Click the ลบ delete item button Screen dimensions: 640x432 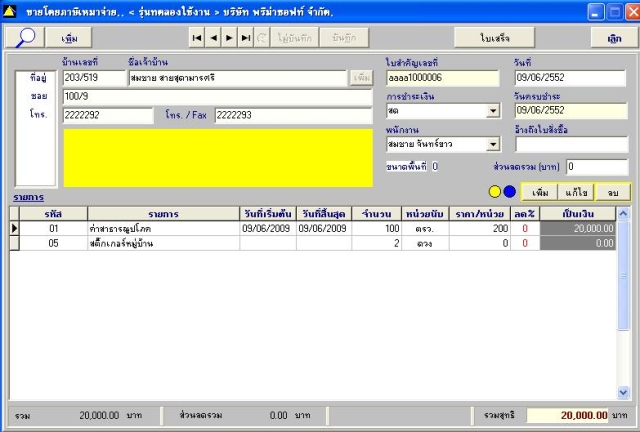(x=613, y=192)
